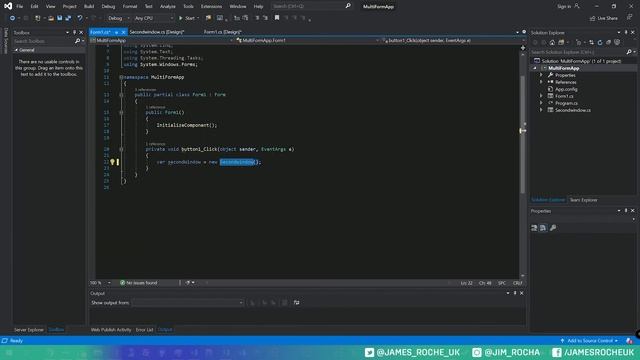Click the editor's vertical scrollbar thumb
The image size is (640, 360).
pyautogui.click(x=522, y=135)
